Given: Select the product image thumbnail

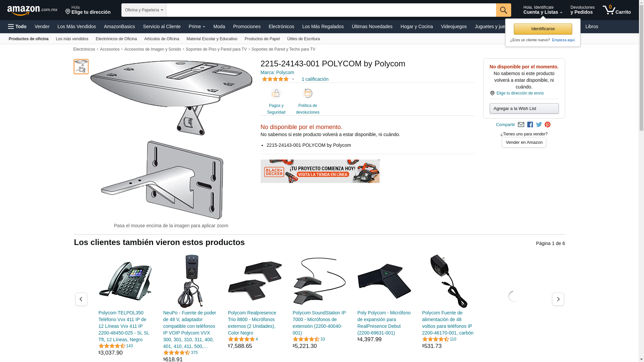Looking at the screenshot, I should [x=81, y=67].
